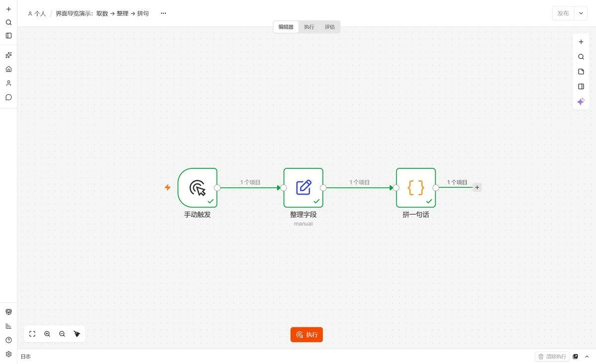The width and height of the screenshot is (596, 364).
Task: Click the 发布 button
Action: pyautogui.click(x=563, y=13)
